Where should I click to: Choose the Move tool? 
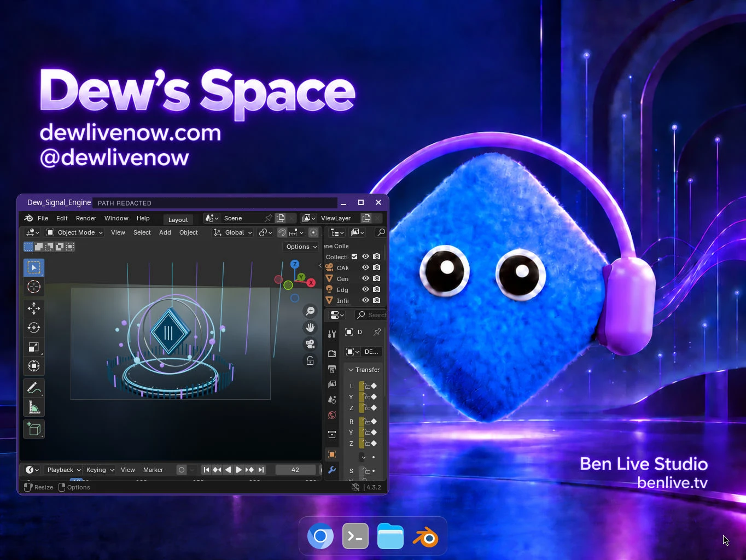34,308
